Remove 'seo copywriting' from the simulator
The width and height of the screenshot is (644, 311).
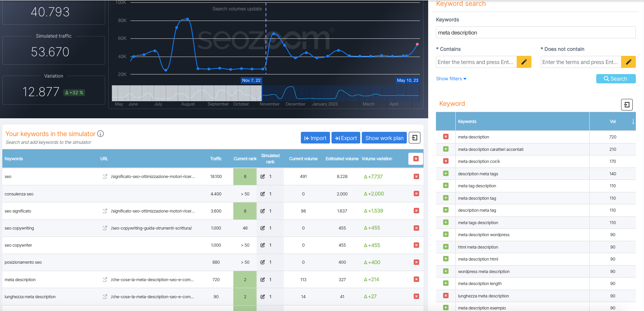[416, 228]
